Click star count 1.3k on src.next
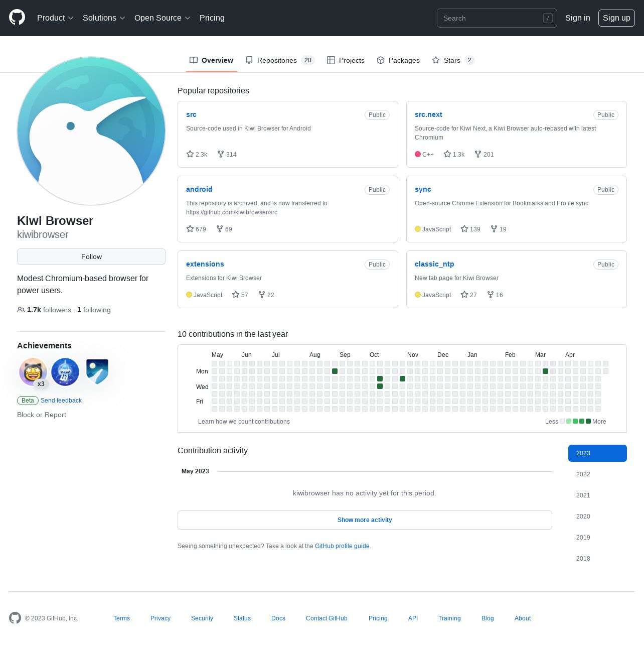The image size is (644, 649). tap(454, 154)
